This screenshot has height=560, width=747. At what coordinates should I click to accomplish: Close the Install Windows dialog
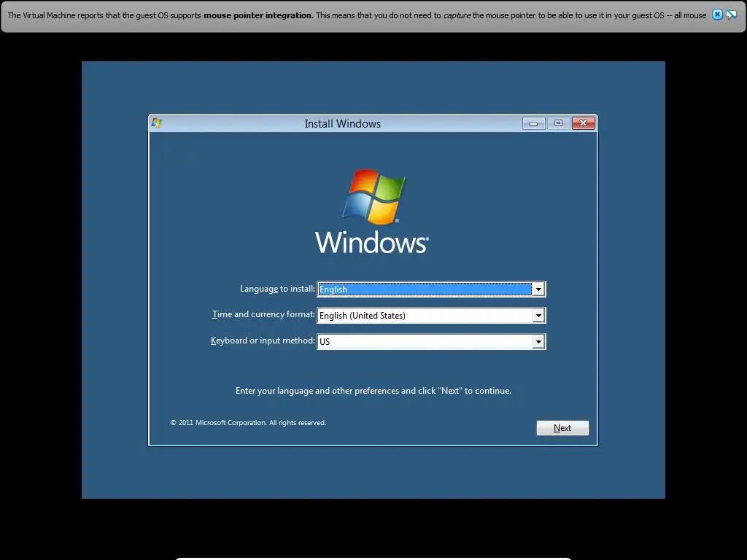583,123
